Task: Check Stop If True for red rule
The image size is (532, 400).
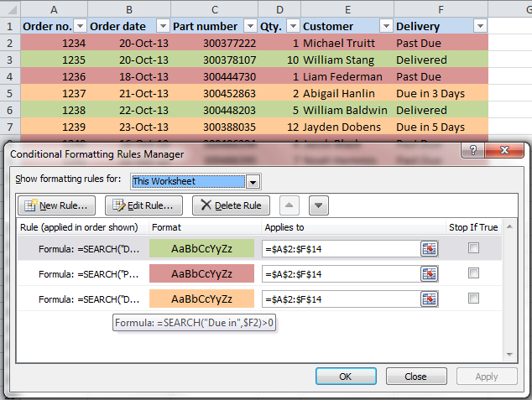Action: pyautogui.click(x=474, y=273)
